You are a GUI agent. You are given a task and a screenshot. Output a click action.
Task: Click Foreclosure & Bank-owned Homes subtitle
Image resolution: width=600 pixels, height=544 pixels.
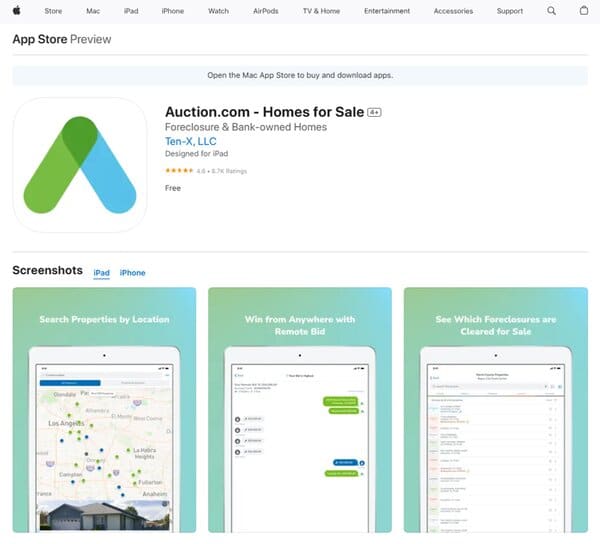click(246, 127)
